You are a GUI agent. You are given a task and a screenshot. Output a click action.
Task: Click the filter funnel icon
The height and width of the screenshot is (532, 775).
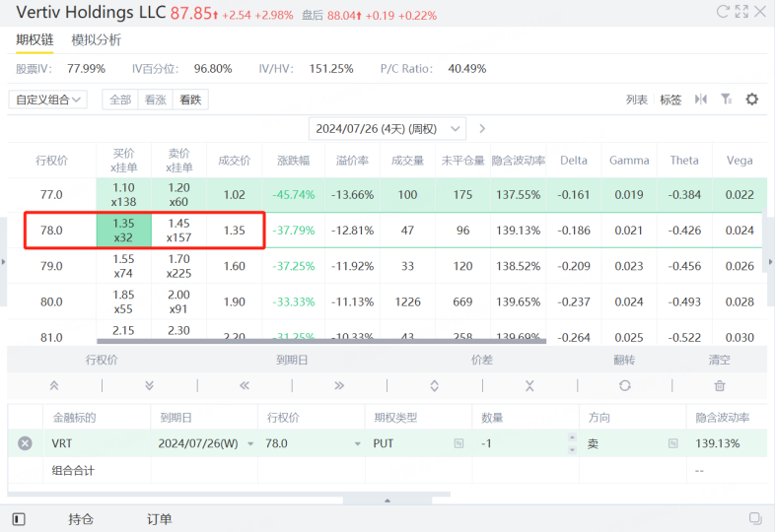[726, 100]
